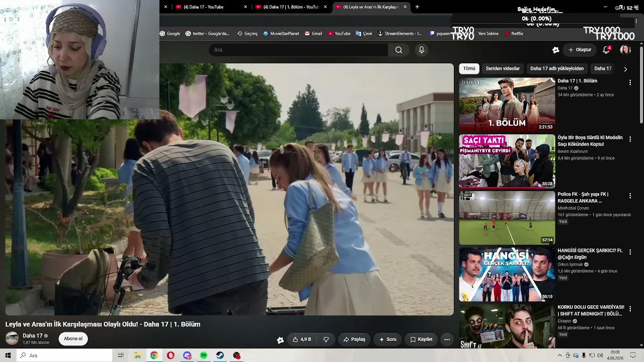
Task: Share the video via Paylaş
Action: [354, 339]
